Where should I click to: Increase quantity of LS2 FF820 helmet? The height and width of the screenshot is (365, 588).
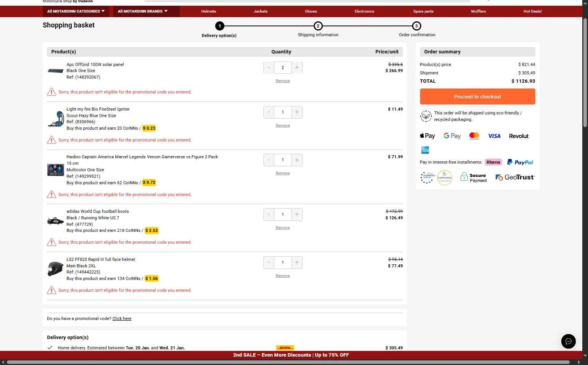(x=297, y=262)
